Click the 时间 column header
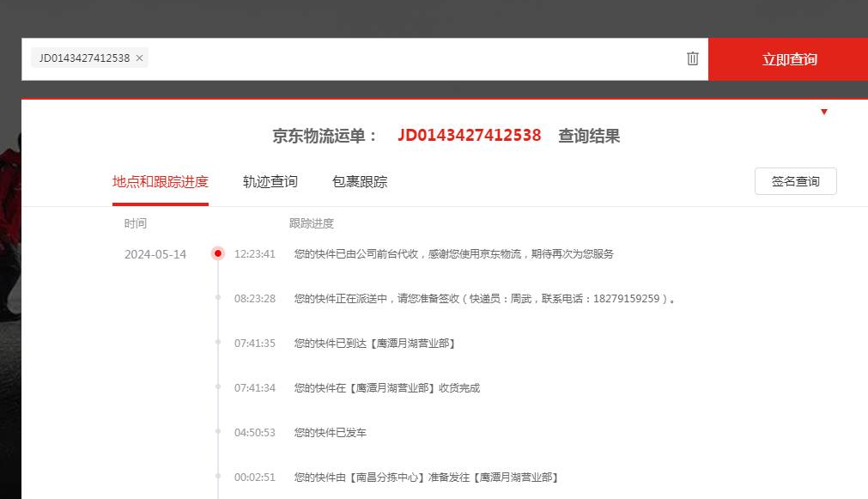Image resolution: width=868 pixels, height=499 pixels. (x=136, y=223)
